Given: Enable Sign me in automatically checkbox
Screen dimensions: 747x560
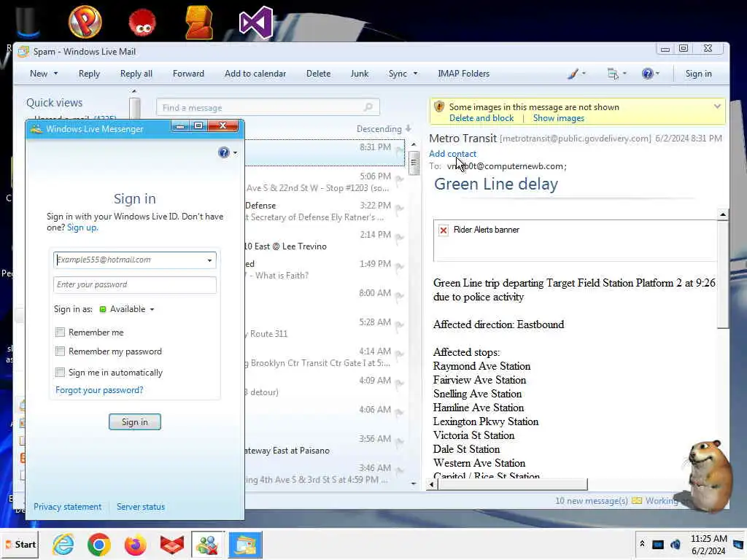Looking at the screenshot, I should click(60, 372).
